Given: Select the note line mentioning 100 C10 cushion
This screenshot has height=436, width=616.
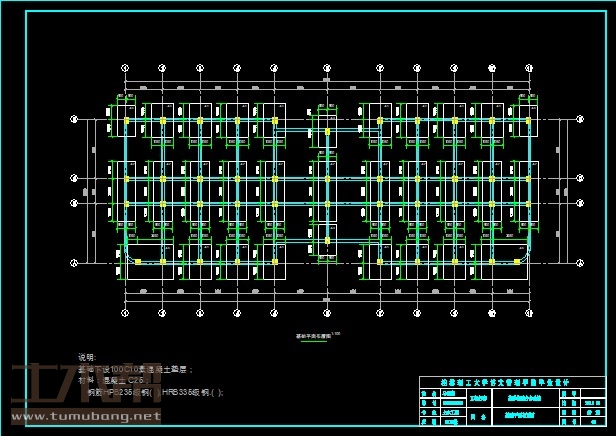Looking at the screenshot, I should click(x=132, y=368).
